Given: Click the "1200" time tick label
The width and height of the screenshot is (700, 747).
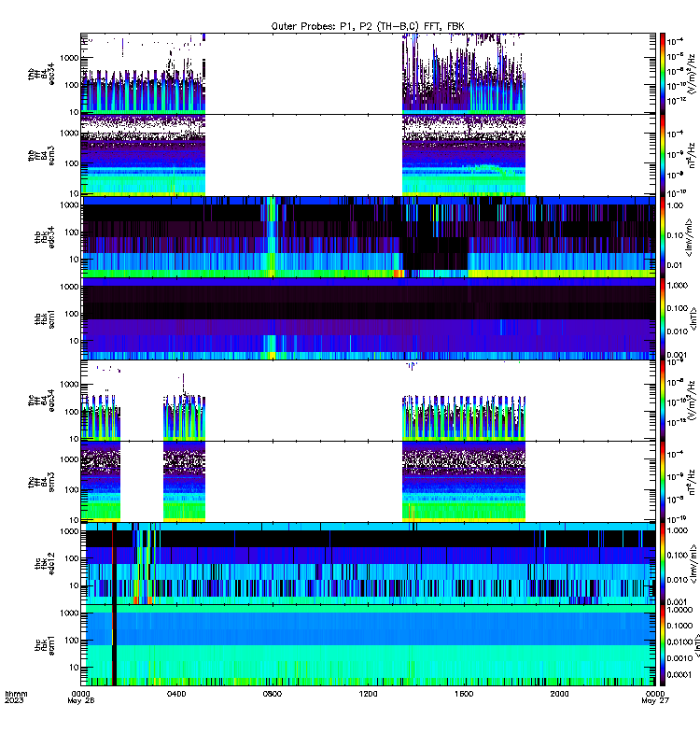Looking at the screenshot, I should coord(368,694).
